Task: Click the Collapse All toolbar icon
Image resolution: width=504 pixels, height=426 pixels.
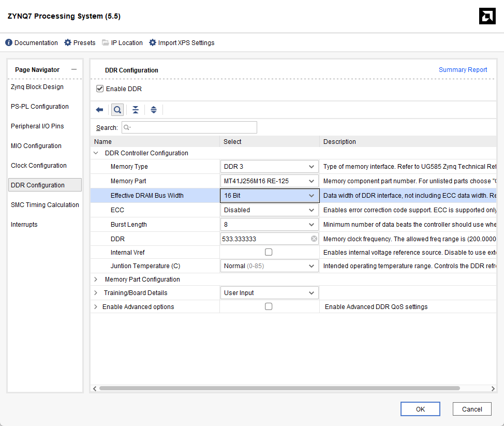Action: pyautogui.click(x=136, y=110)
